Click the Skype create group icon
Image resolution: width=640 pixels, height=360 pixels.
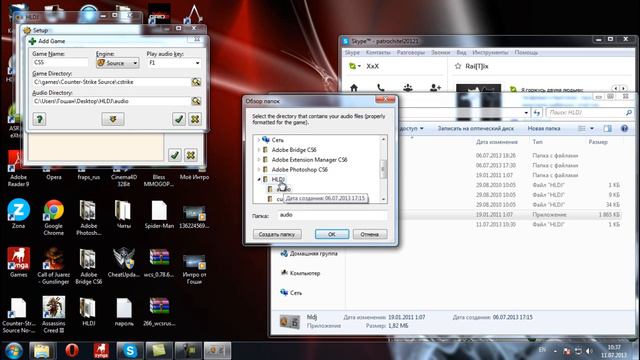[408, 88]
